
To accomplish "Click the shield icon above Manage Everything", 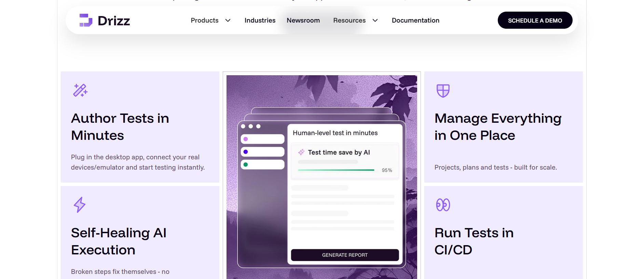I will point(443,91).
